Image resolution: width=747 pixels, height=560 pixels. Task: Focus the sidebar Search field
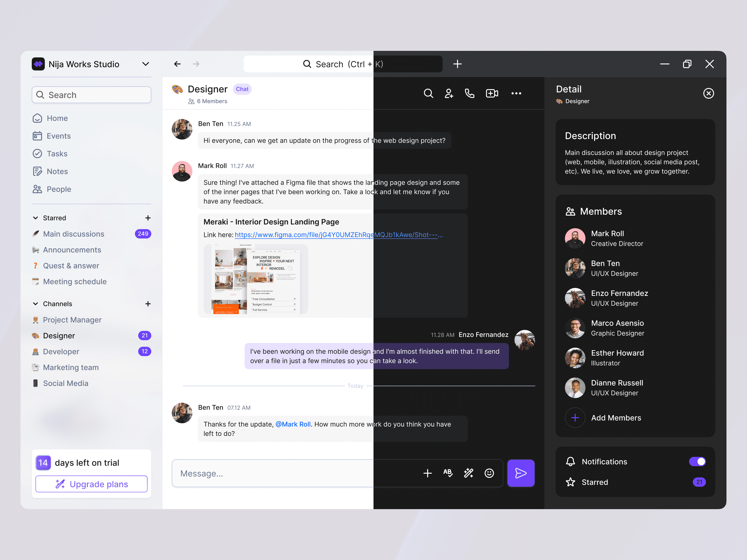point(92,95)
